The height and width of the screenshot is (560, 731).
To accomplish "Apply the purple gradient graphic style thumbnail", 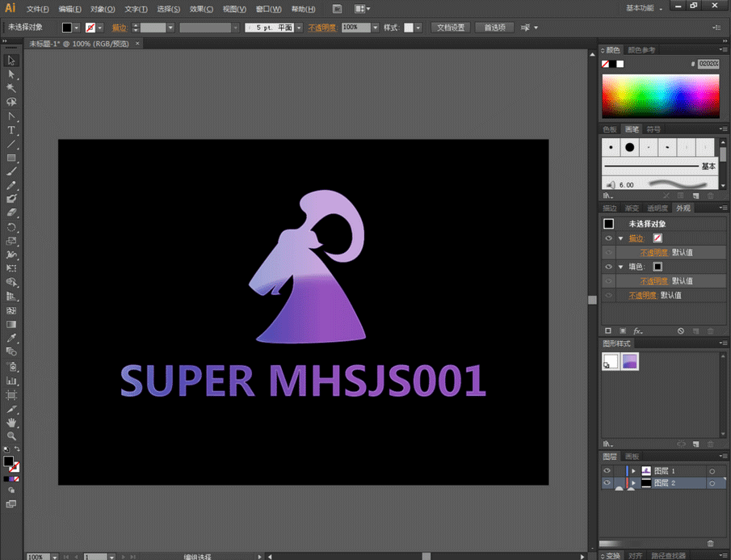I will click(x=630, y=361).
